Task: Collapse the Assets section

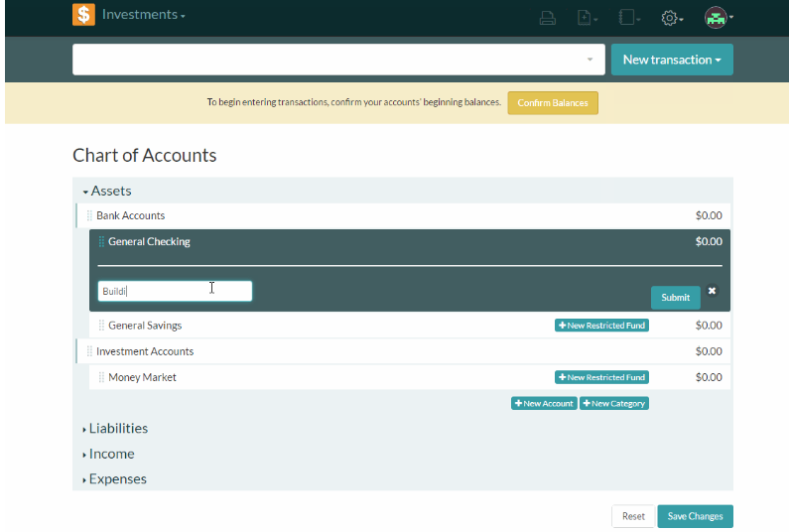Action: (107, 191)
